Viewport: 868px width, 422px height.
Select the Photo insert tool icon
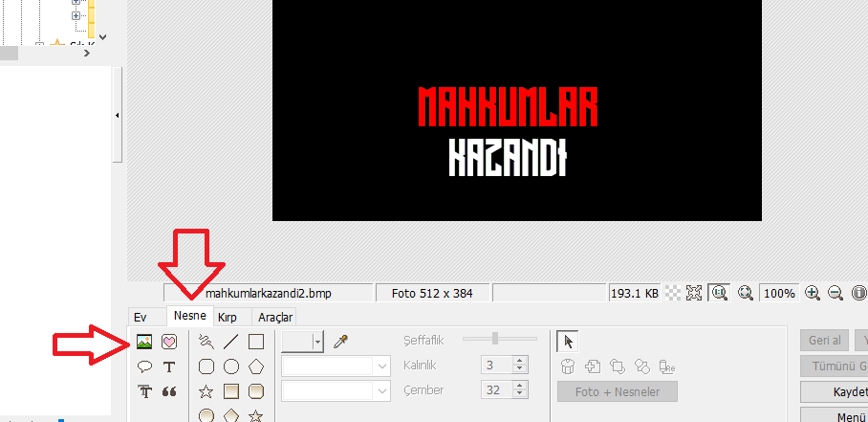(144, 343)
